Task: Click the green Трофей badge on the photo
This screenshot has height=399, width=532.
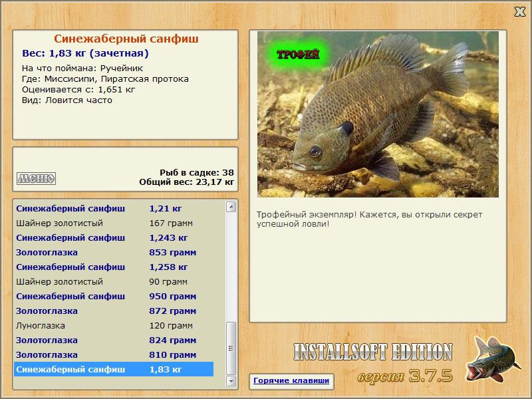Action: [298, 55]
